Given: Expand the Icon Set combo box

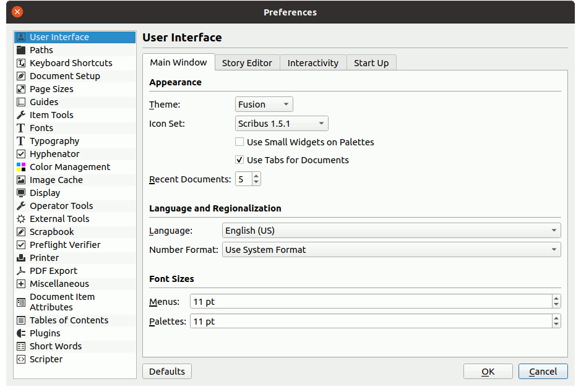Looking at the screenshot, I should tap(282, 124).
